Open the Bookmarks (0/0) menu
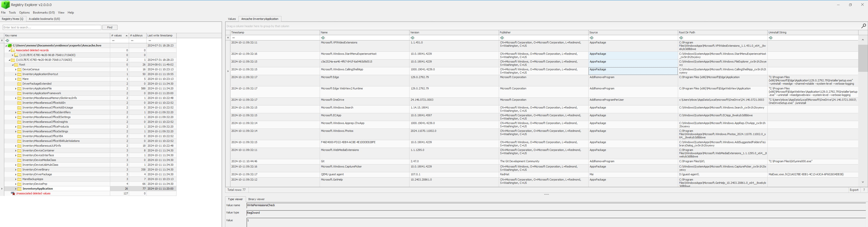The image size is (868, 227). pos(44,13)
